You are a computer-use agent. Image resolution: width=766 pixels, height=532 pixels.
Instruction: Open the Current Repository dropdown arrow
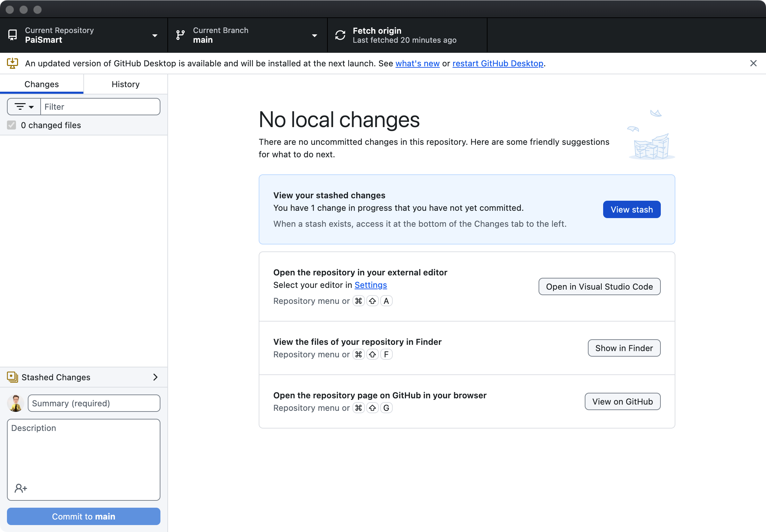point(155,35)
